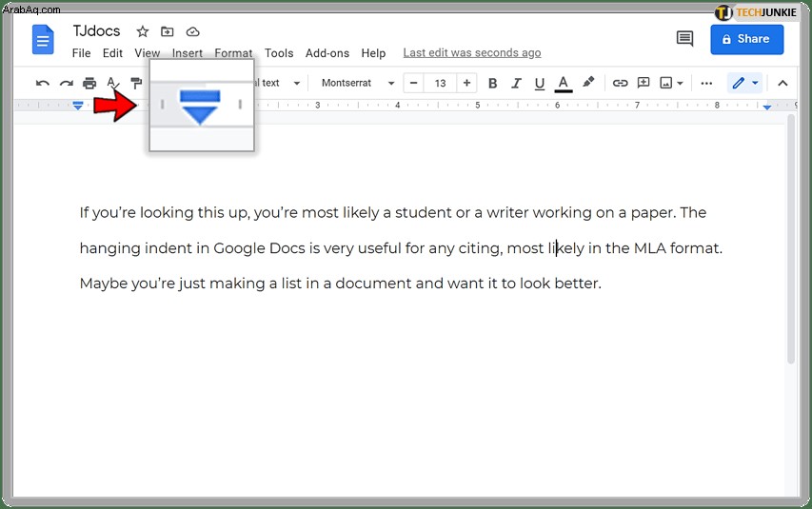This screenshot has height=509, width=812.
Task: Click the TJdocs document title
Action: click(x=96, y=31)
